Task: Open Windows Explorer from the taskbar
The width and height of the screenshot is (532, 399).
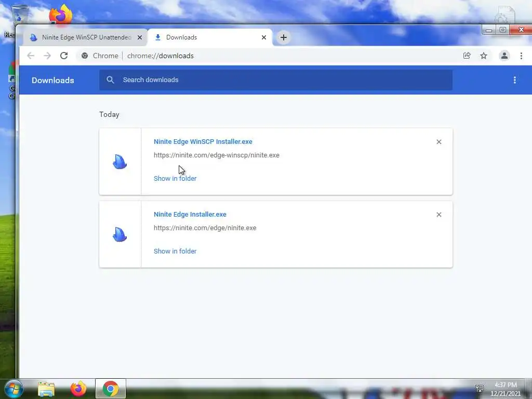Action: [x=46, y=389]
